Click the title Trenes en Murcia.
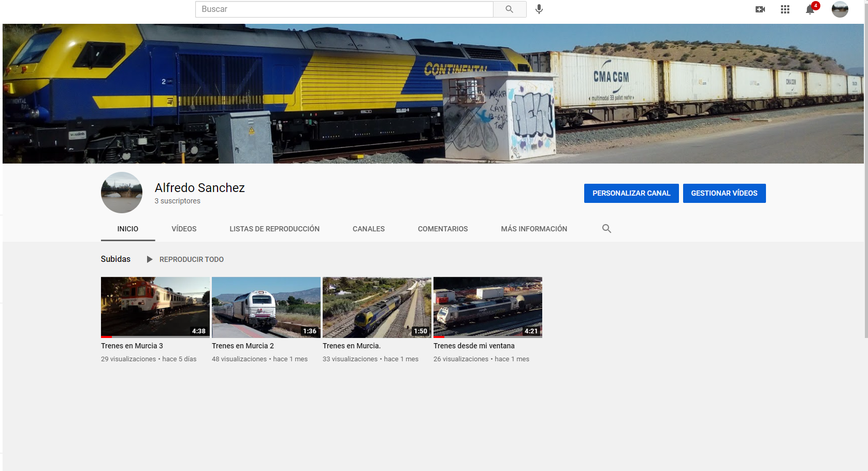The width and height of the screenshot is (868, 471). pos(352,346)
